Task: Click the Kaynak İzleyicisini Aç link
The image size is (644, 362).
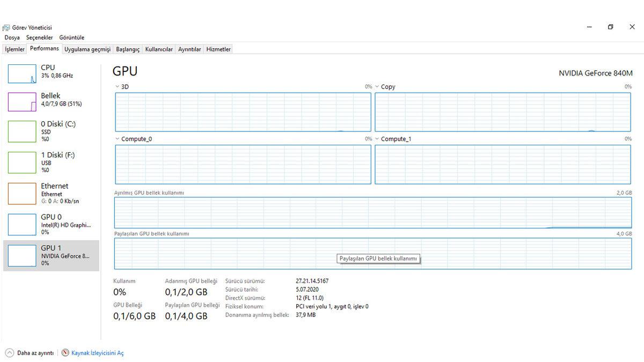Action: point(98,353)
